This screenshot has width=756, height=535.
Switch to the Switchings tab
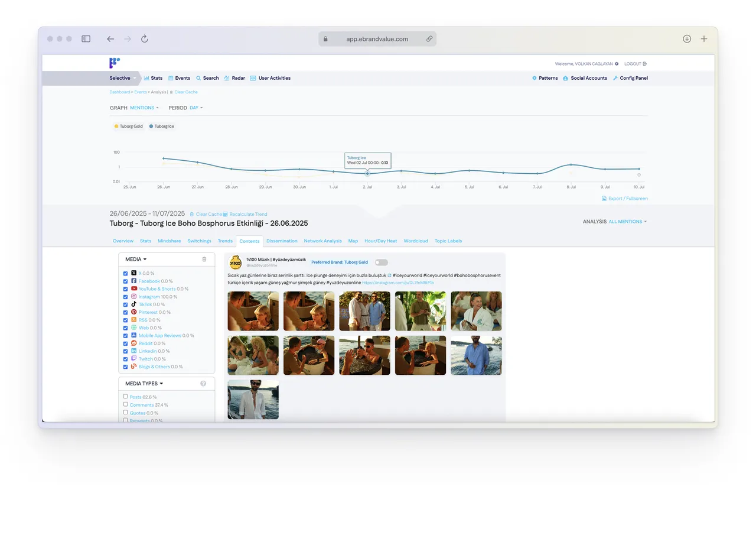199,241
